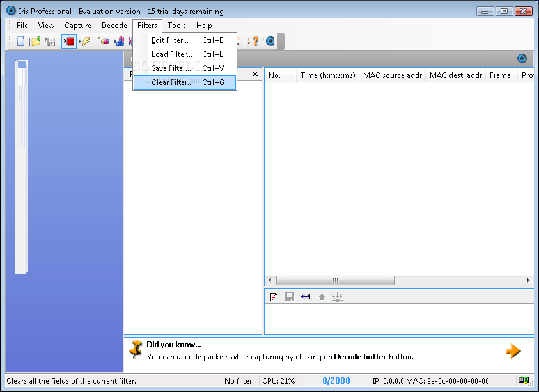Screen dimensions: 539x392
Task: Click the left scroll arrow of packet list
Action: point(270,280)
